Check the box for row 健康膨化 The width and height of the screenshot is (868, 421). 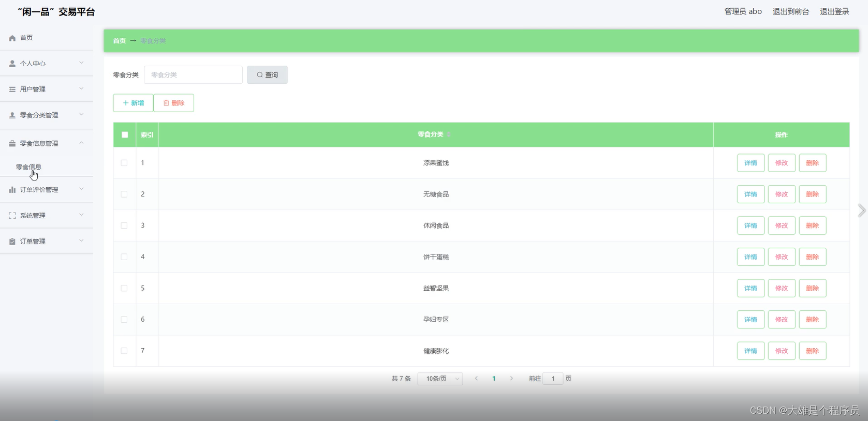(x=124, y=351)
